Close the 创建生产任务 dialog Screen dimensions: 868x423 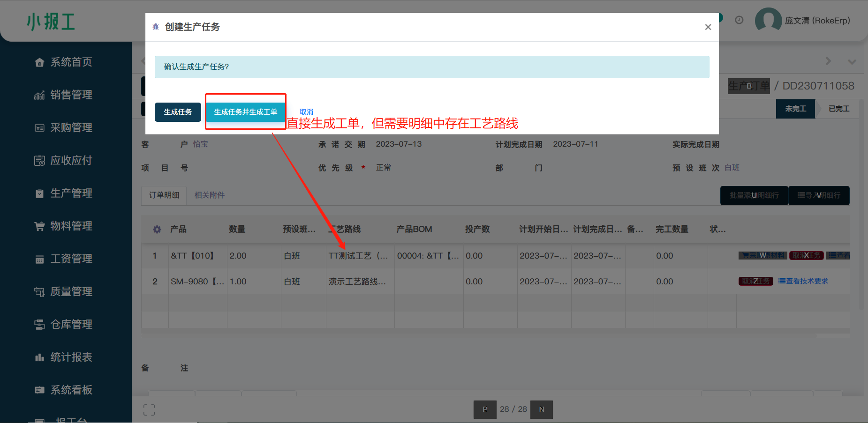point(708,27)
